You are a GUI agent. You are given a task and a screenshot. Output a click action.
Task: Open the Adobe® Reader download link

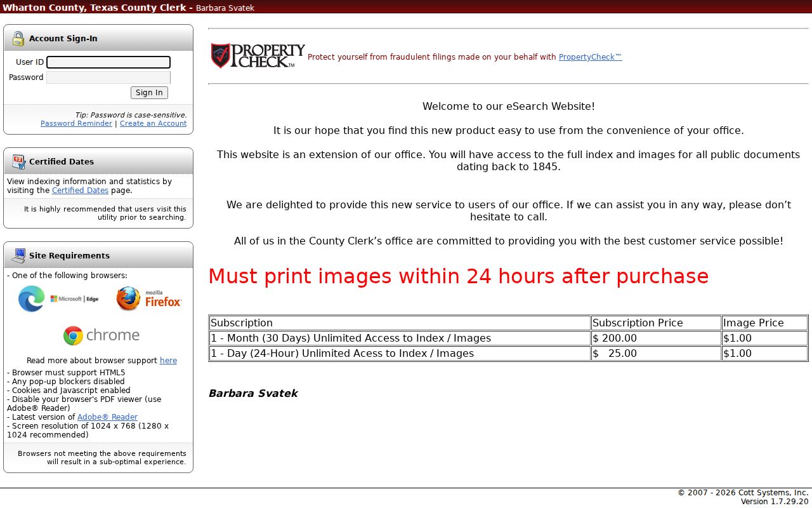click(107, 417)
